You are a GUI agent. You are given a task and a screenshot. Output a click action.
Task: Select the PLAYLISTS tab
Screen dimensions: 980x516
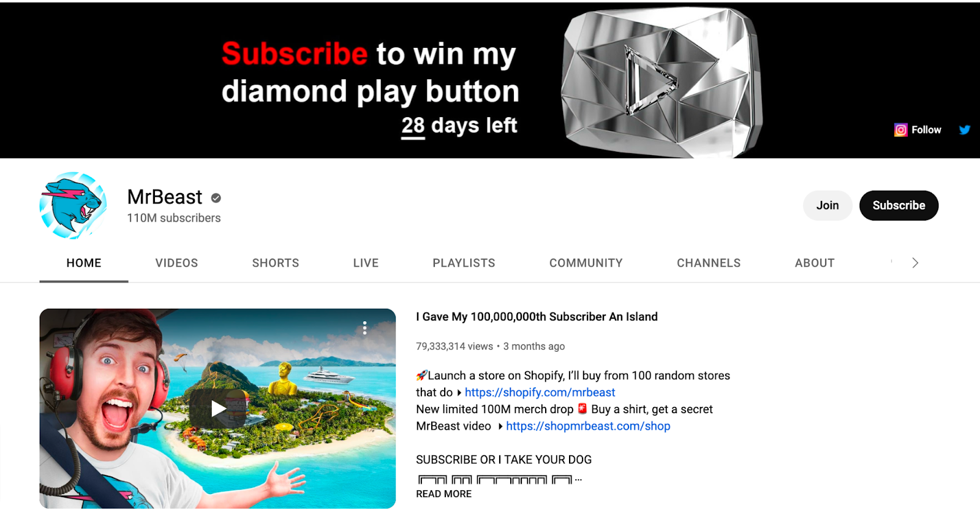pos(464,263)
